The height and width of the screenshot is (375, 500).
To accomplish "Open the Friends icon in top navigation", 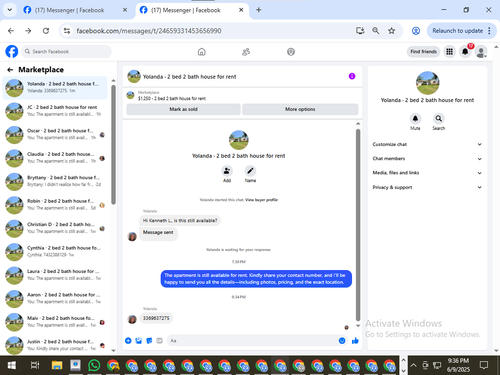I will (x=246, y=52).
